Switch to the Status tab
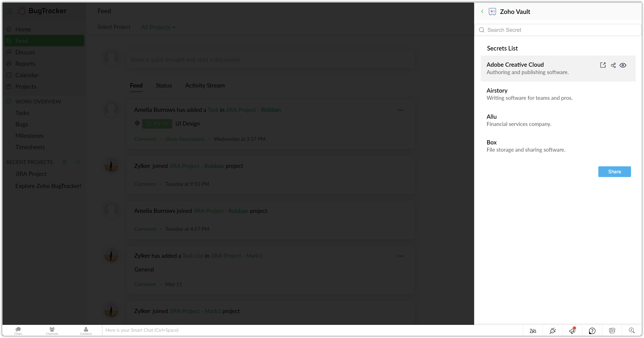 point(164,86)
